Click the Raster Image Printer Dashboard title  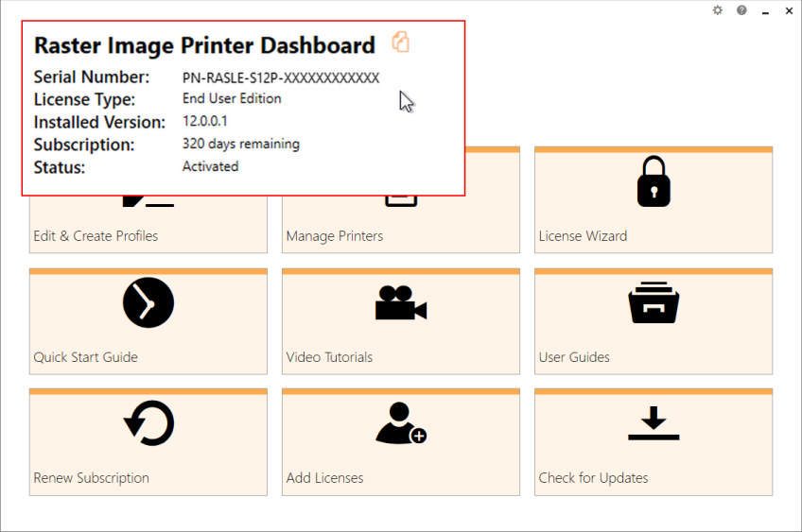[204, 45]
